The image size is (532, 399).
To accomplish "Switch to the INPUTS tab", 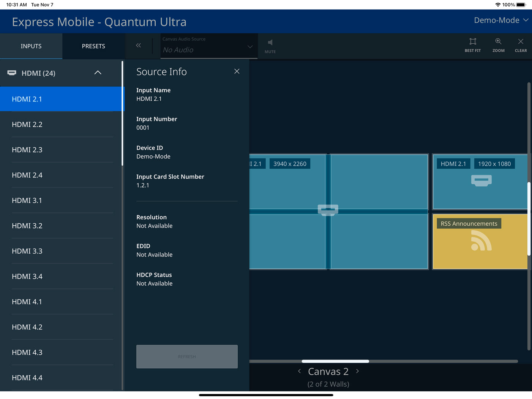I will click(31, 46).
